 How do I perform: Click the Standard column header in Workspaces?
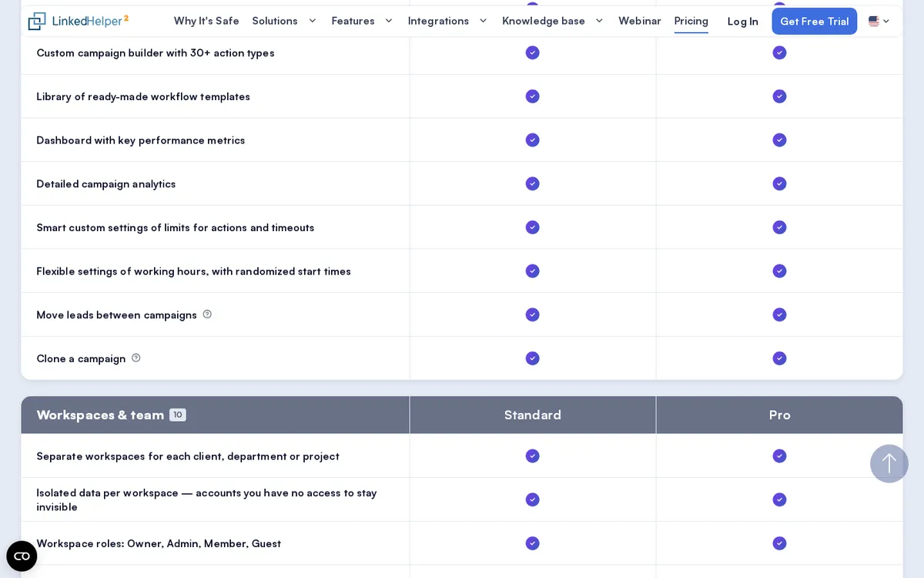click(533, 415)
